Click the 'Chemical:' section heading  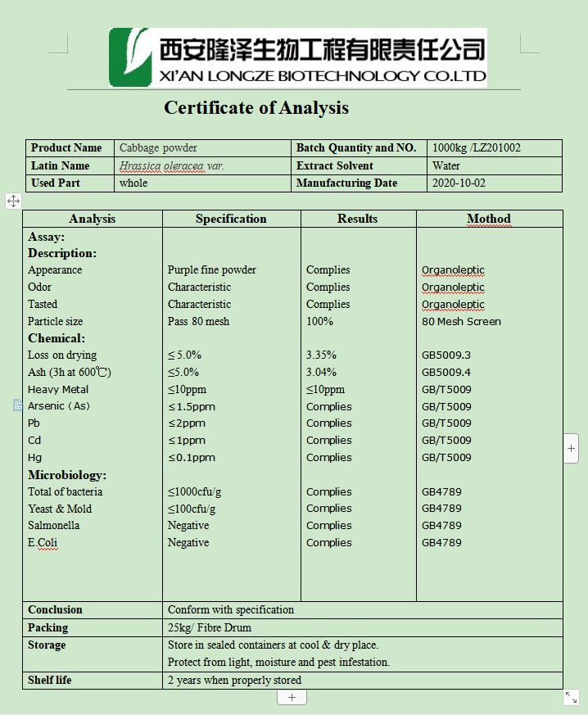pos(57,338)
